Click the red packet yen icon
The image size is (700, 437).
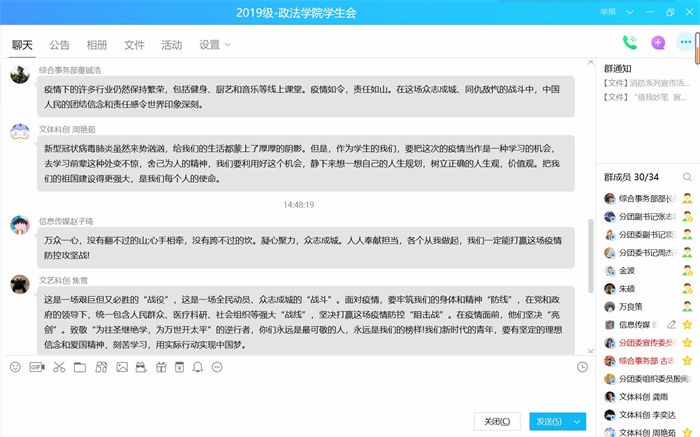179,367
